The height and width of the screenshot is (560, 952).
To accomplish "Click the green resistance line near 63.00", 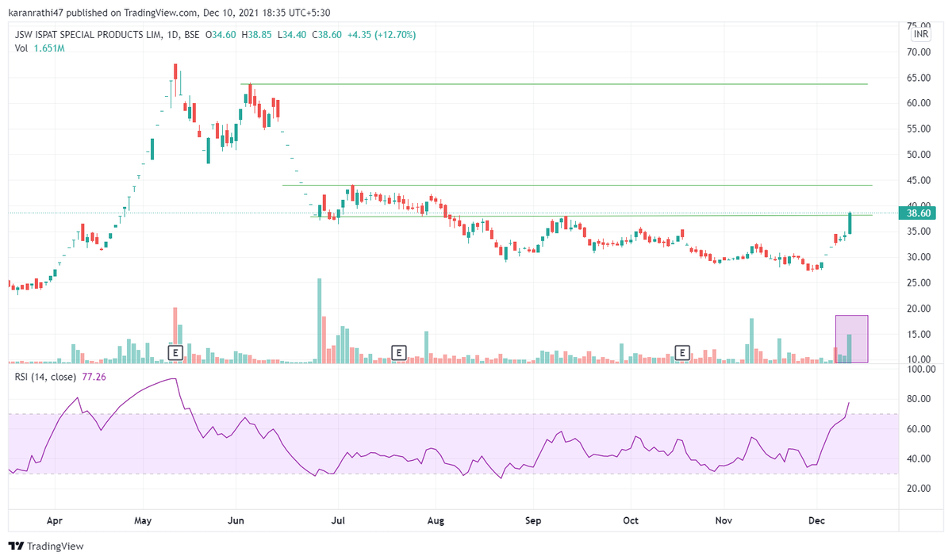I will tap(555, 82).
